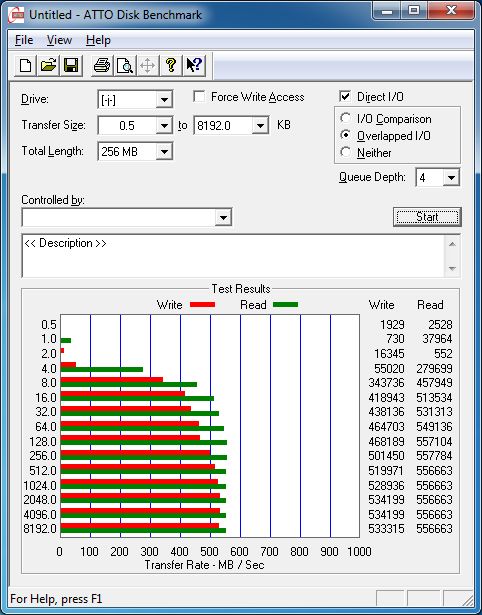Click the ATTO application icon in title bar
Image resolution: width=482 pixels, height=615 pixels.
pos(16,15)
